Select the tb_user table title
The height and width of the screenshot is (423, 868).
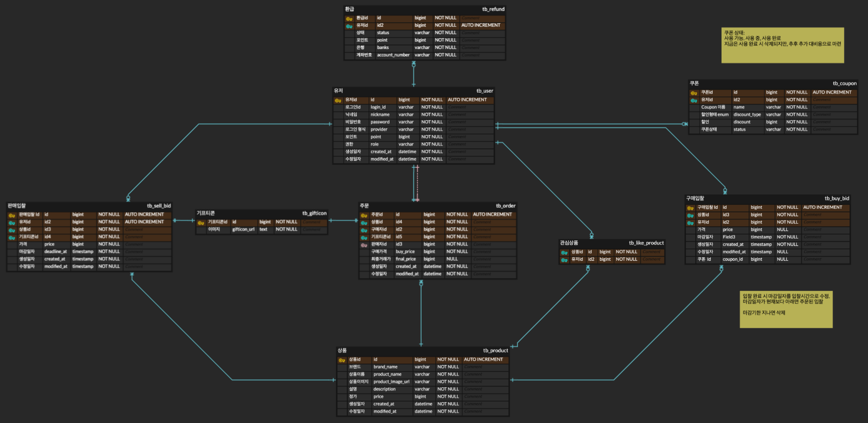pyautogui.click(x=485, y=91)
